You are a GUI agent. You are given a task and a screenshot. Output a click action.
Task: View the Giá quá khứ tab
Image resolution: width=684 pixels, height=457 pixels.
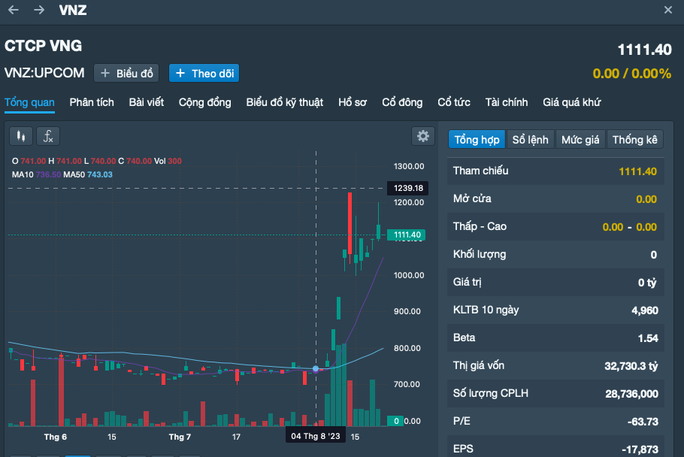(x=571, y=102)
